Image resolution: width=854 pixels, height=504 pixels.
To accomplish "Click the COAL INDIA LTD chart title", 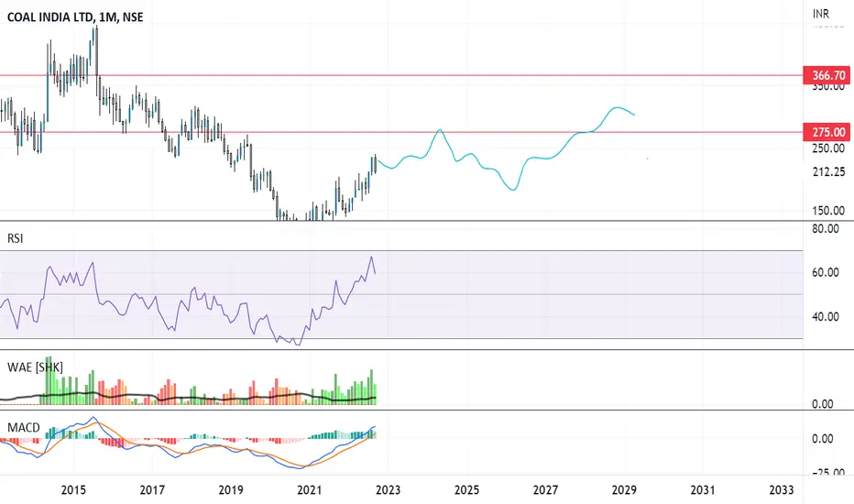I will (x=75, y=16).
